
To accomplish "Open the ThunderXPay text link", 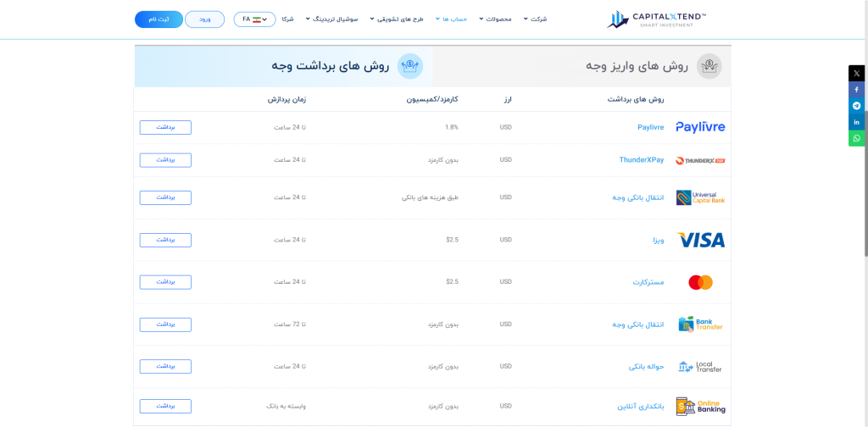I will [x=642, y=160].
